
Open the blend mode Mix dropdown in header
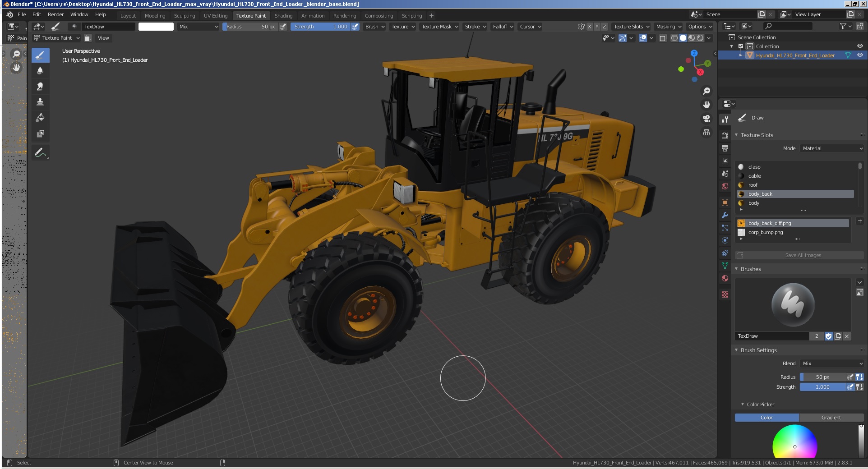198,27
